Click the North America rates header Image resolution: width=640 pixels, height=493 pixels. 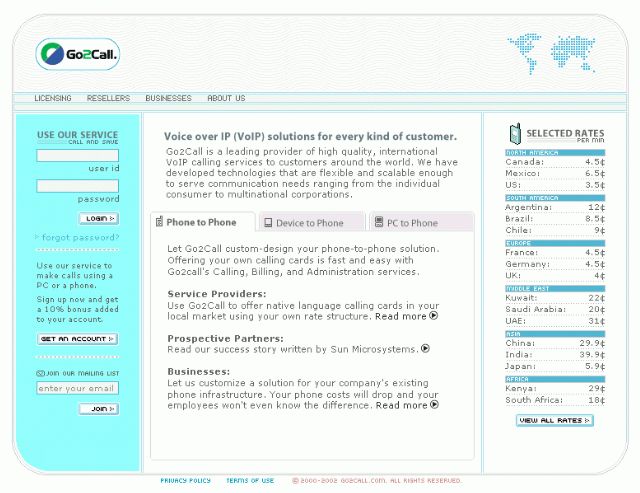pyautogui.click(x=555, y=153)
